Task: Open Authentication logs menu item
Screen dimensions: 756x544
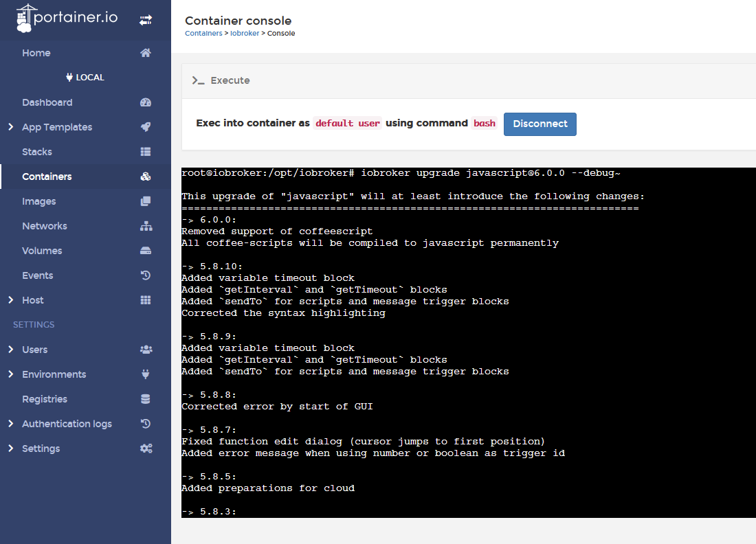Action: 67,424
